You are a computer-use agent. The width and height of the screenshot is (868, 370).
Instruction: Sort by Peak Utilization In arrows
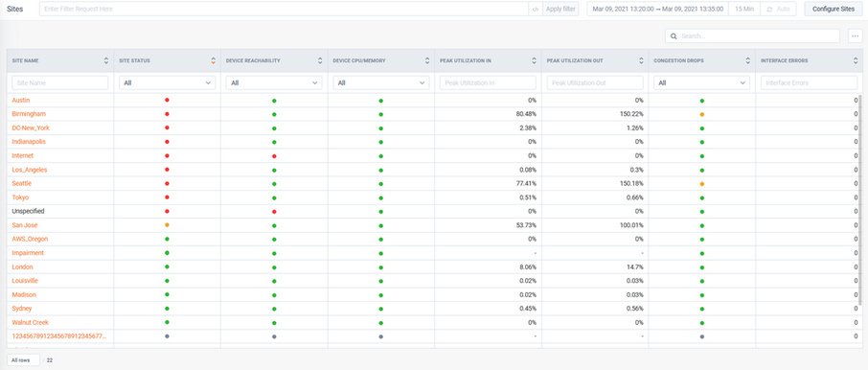tap(535, 61)
